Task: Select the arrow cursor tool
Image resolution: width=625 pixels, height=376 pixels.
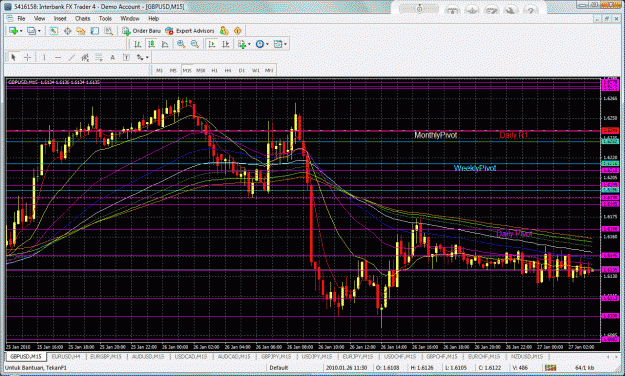Action: [14, 57]
